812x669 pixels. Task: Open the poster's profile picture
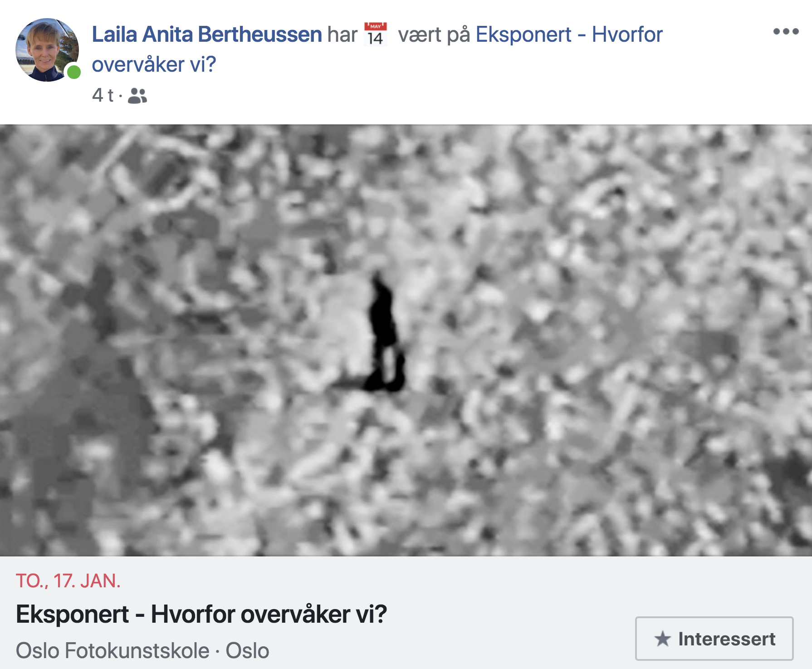click(47, 50)
